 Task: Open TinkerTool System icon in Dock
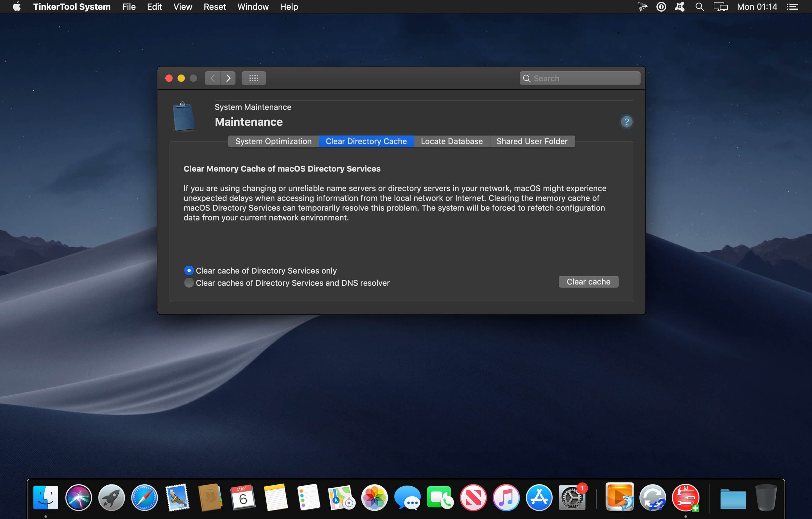pos(685,498)
